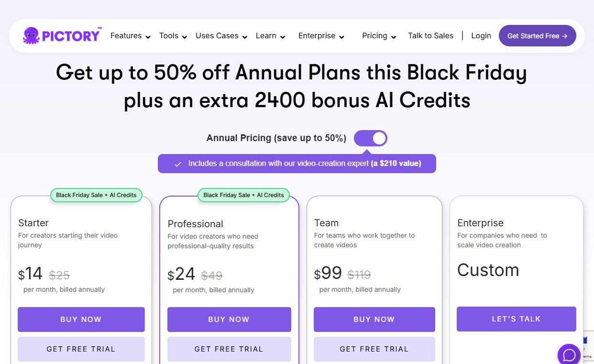594x364 pixels.
Task: Click the Starter plan Black Friday badge
Action: [96, 195]
